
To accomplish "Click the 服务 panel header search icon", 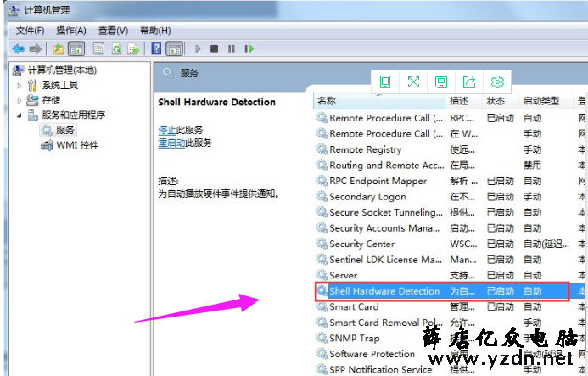I will click(x=168, y=73).
